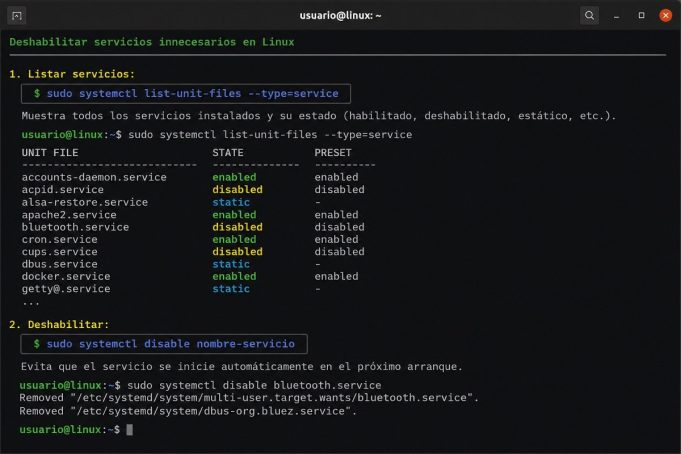Click the cursor at the last prompt
The height and width of the screenshot is (454, 681).
tap(129, 430)
